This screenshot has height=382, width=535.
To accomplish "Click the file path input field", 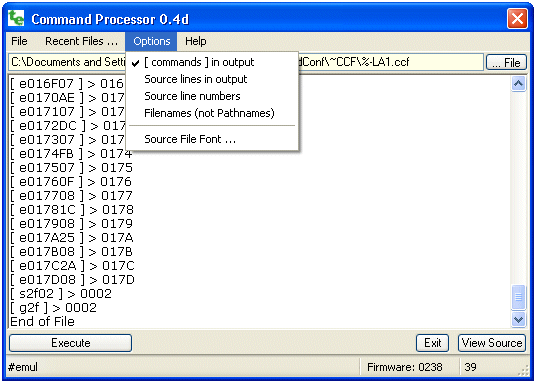I will coord(246,62).
